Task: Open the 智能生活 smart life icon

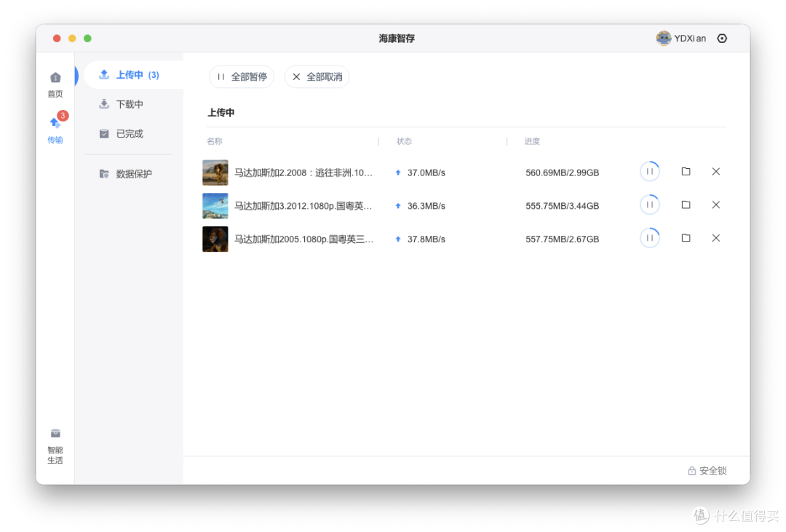Action: (55, 447)
